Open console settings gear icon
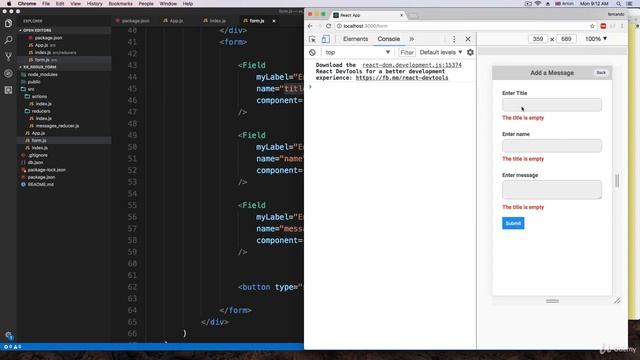Screen dimensions: 640x360 (x=470, y=52)
